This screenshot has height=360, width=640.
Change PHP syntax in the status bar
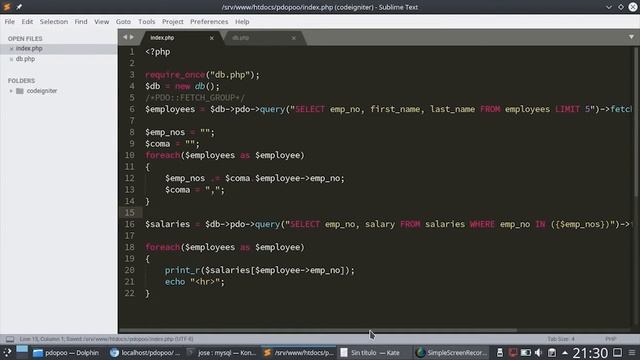[x=611, y=339]
